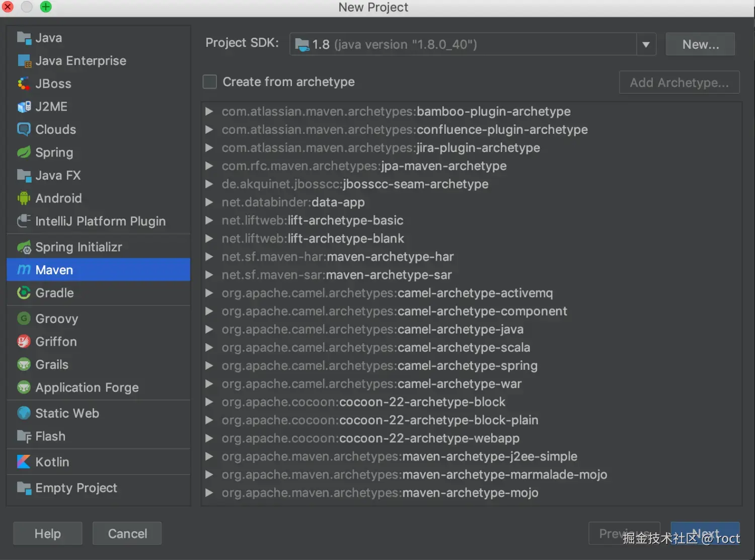Screen dimensions: 755x560
Task: Select the Android robot icon
Action: click(x=24, y=198)
